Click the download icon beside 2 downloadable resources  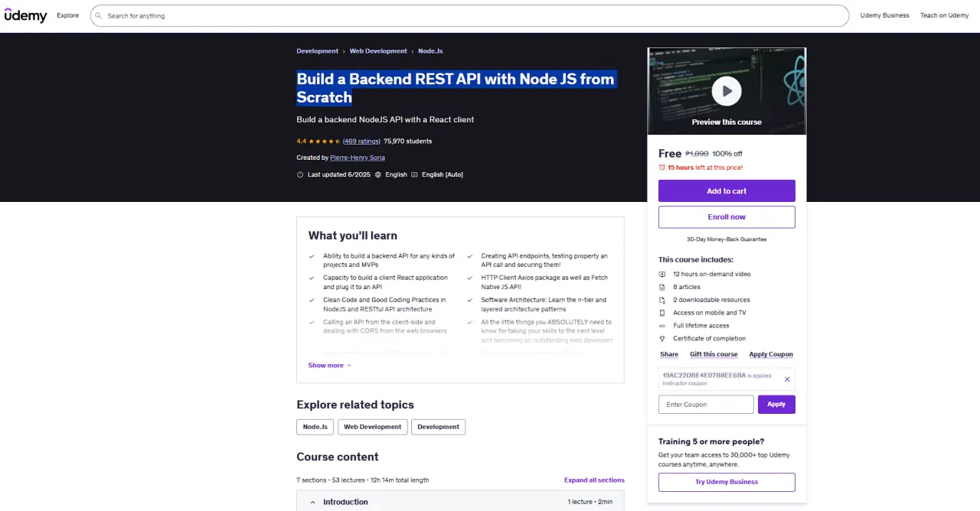tap(662, 300)
